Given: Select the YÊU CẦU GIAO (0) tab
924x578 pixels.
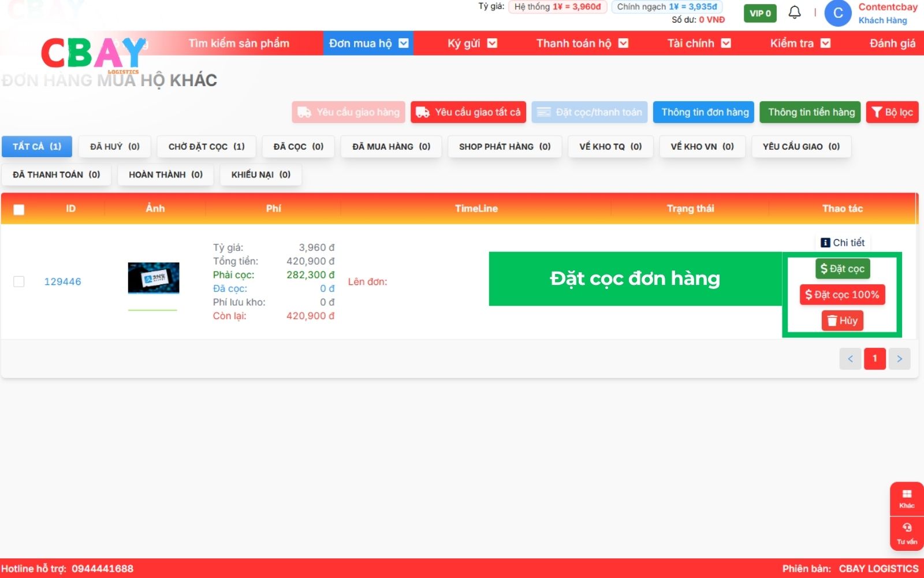Looking at the screenshot, I should [802, 147].
